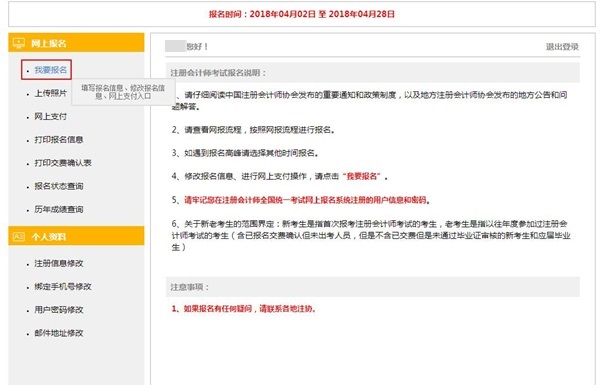Go to 网上支付 in the sidebar

pyautogui.click(x=51, y=116)
